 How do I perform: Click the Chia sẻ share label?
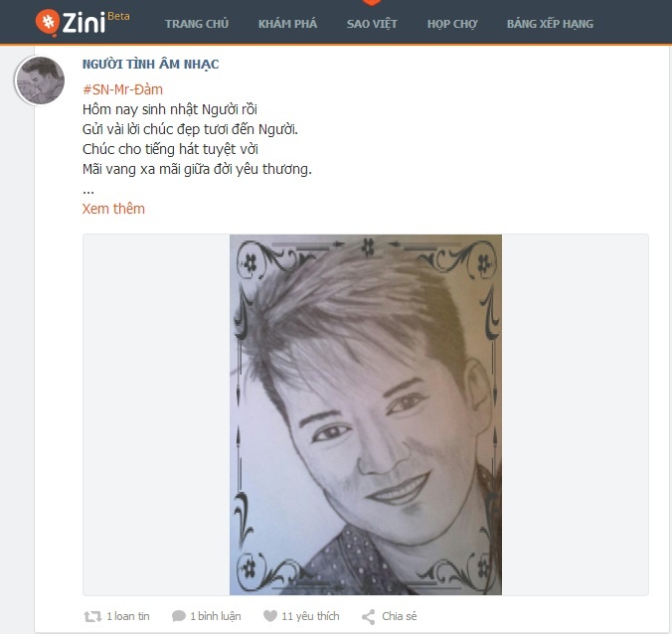point(399,616)
